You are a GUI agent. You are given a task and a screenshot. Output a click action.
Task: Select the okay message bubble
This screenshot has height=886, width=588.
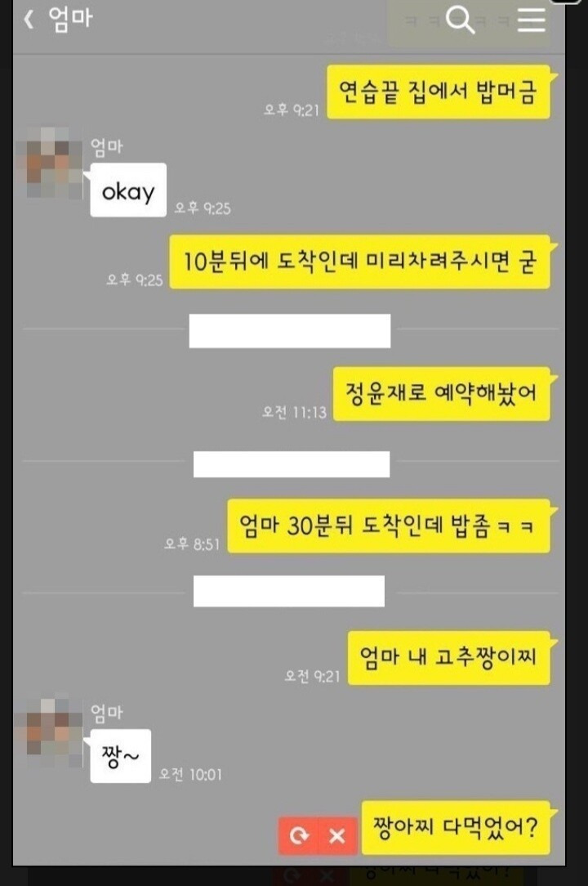[x=128, y=190]
